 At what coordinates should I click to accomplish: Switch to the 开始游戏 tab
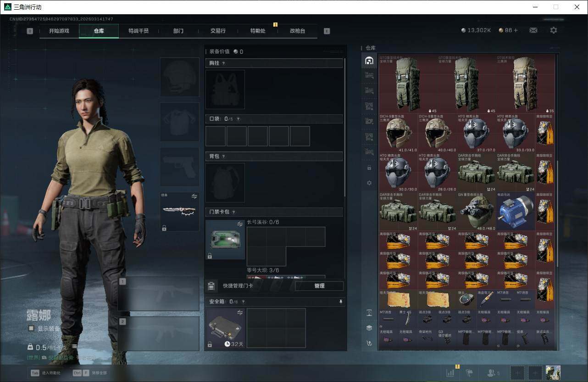point(59,31)
